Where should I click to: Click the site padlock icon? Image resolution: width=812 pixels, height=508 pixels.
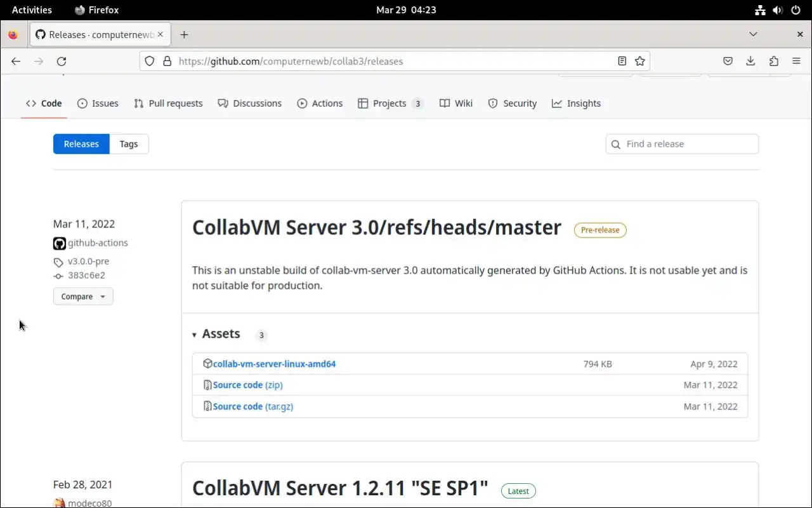pyautogui.click(x=167, y=61)
